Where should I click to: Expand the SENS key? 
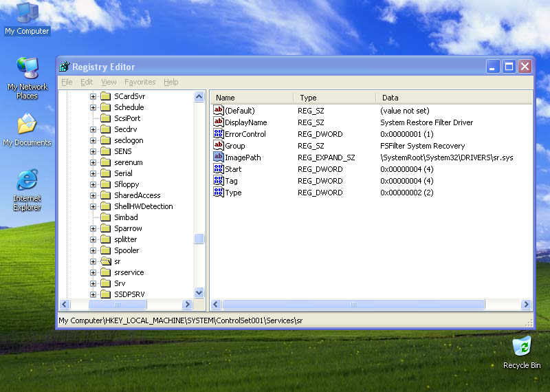click(x=93, y=151)
